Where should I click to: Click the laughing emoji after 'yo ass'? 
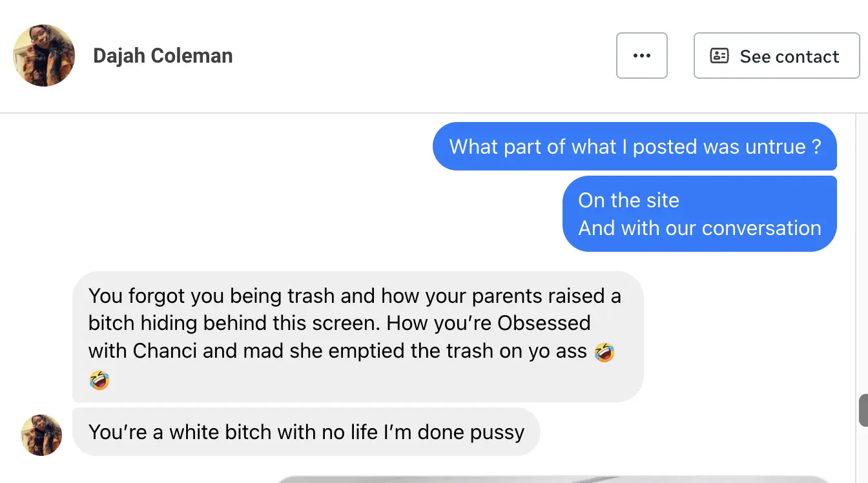coord(604,352)
